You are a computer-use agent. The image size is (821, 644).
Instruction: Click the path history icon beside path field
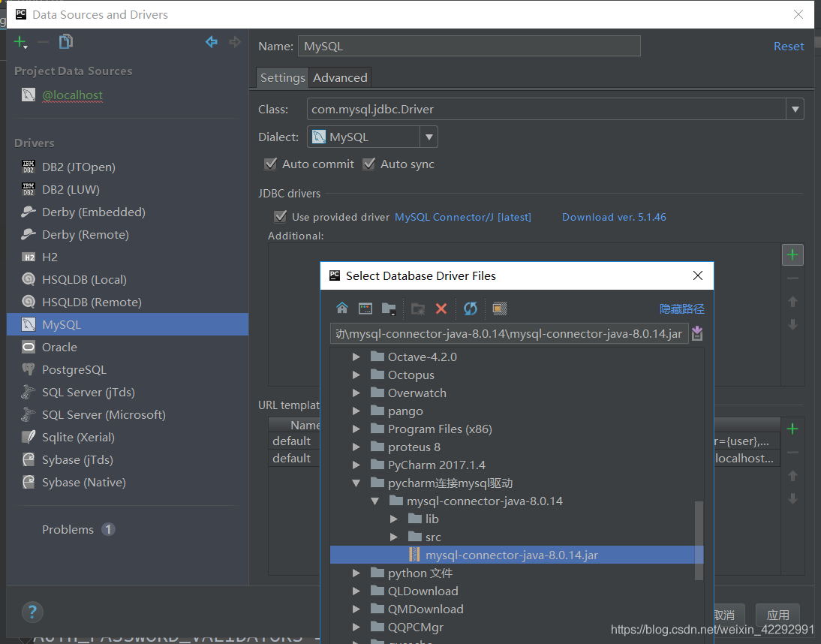coord(697,333)
